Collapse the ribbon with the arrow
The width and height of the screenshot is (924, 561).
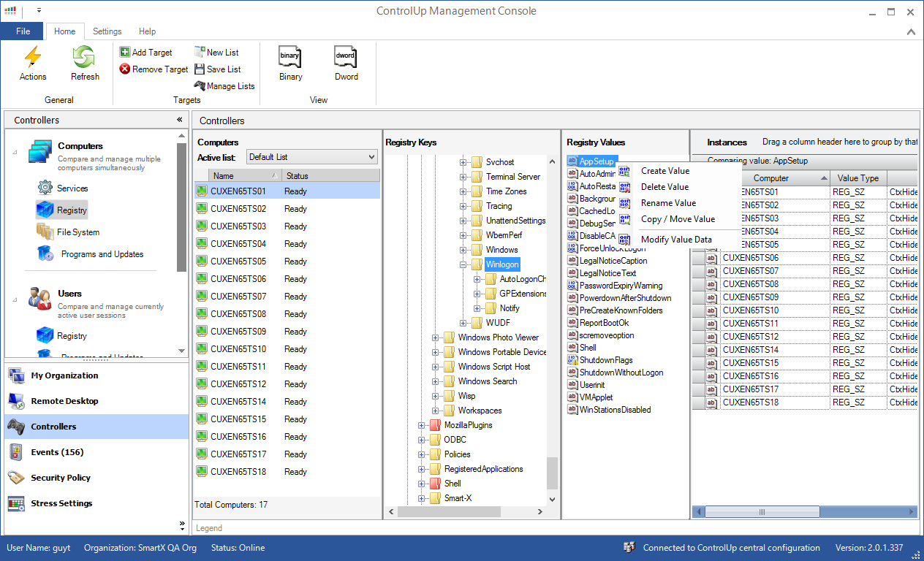click(x=911, y=31)
